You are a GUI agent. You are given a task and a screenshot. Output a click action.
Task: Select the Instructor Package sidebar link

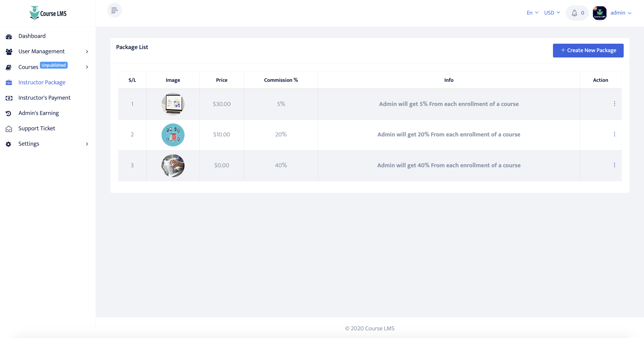point(42,83)
